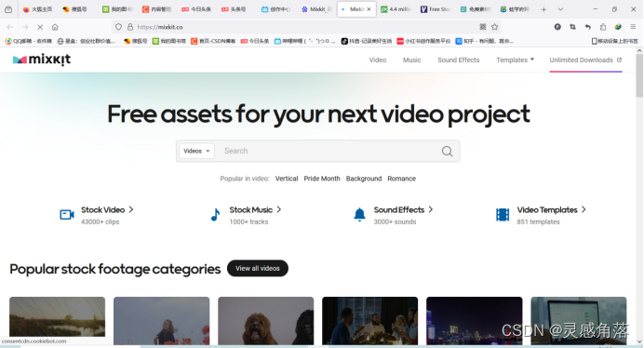The width and height of the screenshot is (644, 348).
Task: List all open tabs dropdown
Action: pyautogui.click(x=560, y=9)
